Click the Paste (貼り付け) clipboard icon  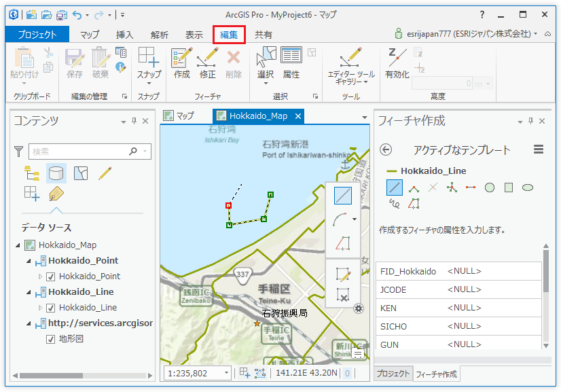coord(24,58)
